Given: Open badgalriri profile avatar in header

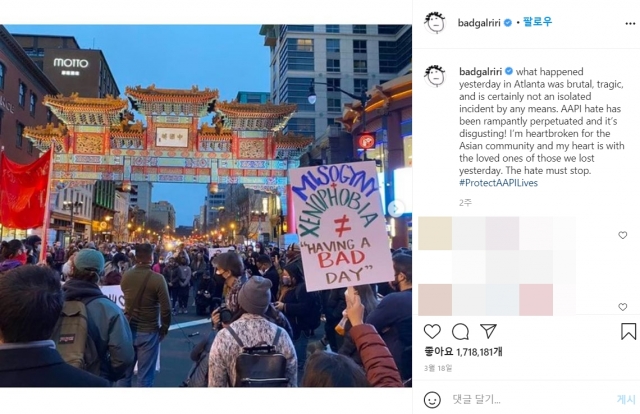Looking at the screenshot, I should [435, 22].
